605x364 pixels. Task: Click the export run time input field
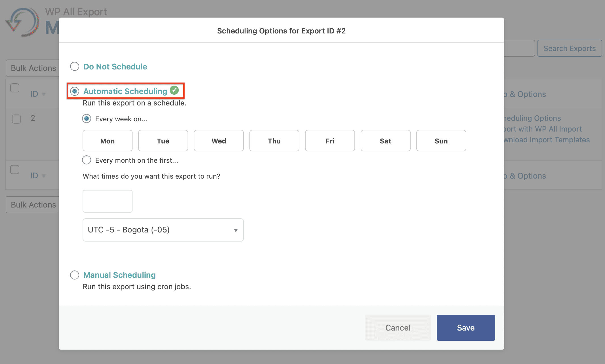click(x=107, y=201)
